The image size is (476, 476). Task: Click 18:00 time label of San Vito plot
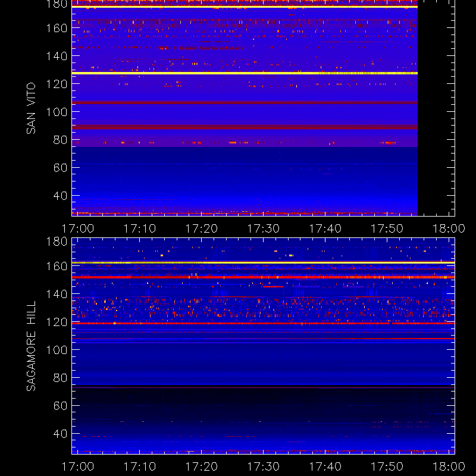[449, 228]
